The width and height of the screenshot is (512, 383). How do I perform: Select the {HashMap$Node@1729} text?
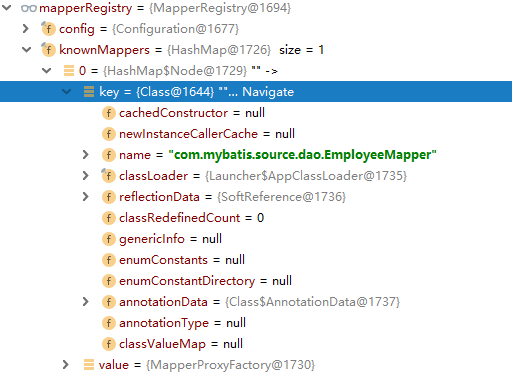pos(175,71)
